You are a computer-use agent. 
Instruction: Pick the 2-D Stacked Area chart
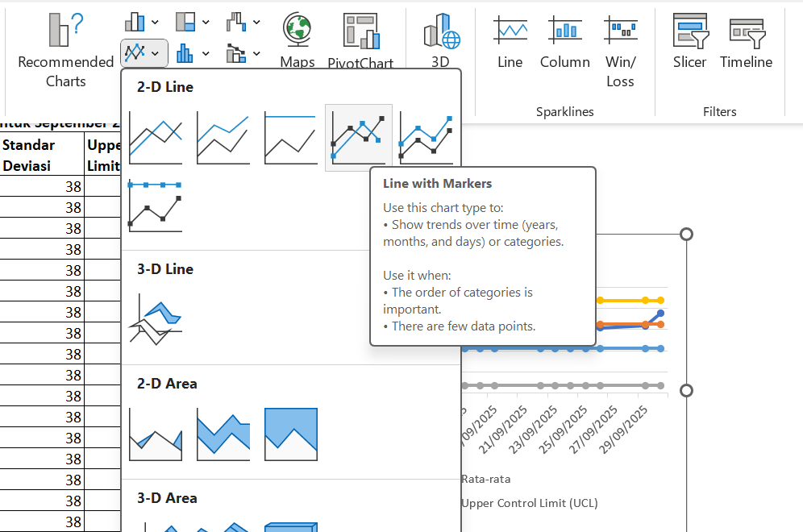click(x=223, y=434)
